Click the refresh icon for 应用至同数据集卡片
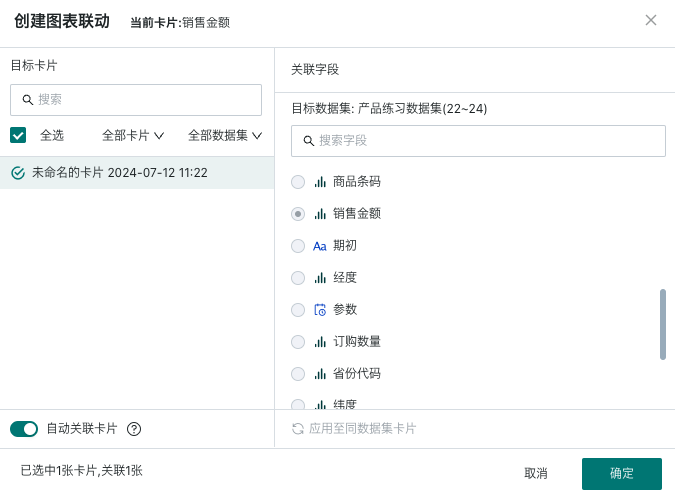 298,429
